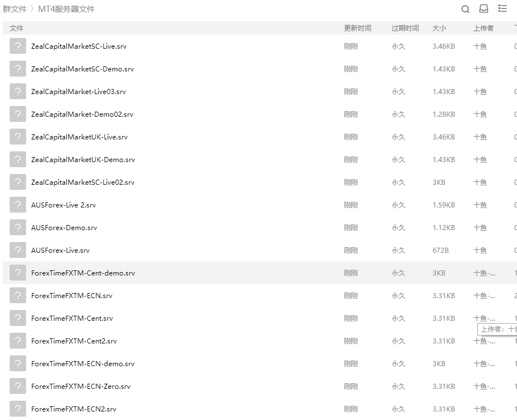Sort by 大小 column header
The image size is (517, 420).
pyautogui.click(x=439, y=28)
